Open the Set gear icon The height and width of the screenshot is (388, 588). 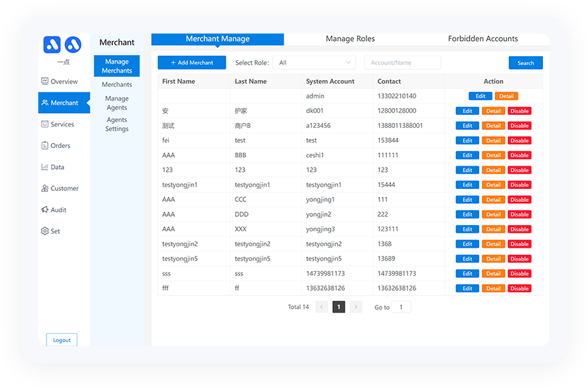[45, 231]
